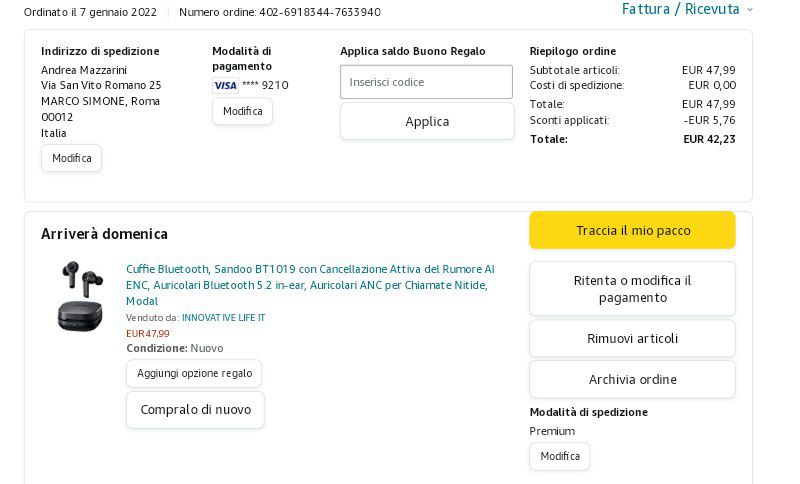
Task: Click the final total EUR 42,23
Action: (x=709, y=139)
